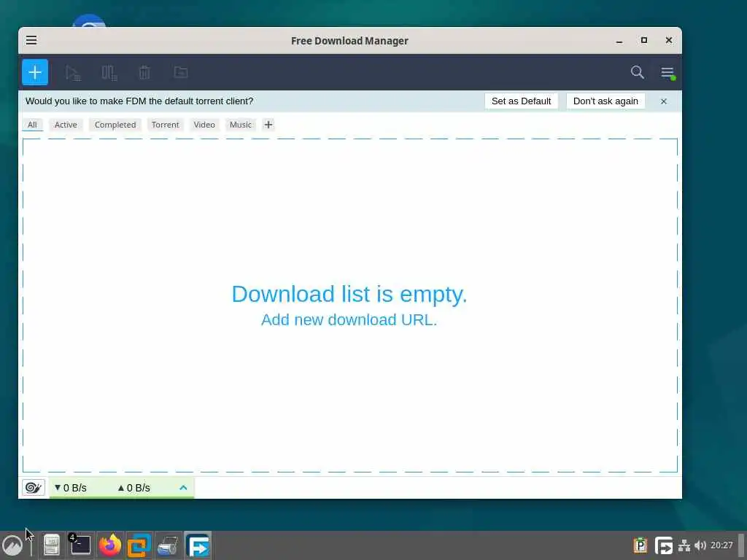Click the P tray icon
747x560 pixels.
click(640, 545)
